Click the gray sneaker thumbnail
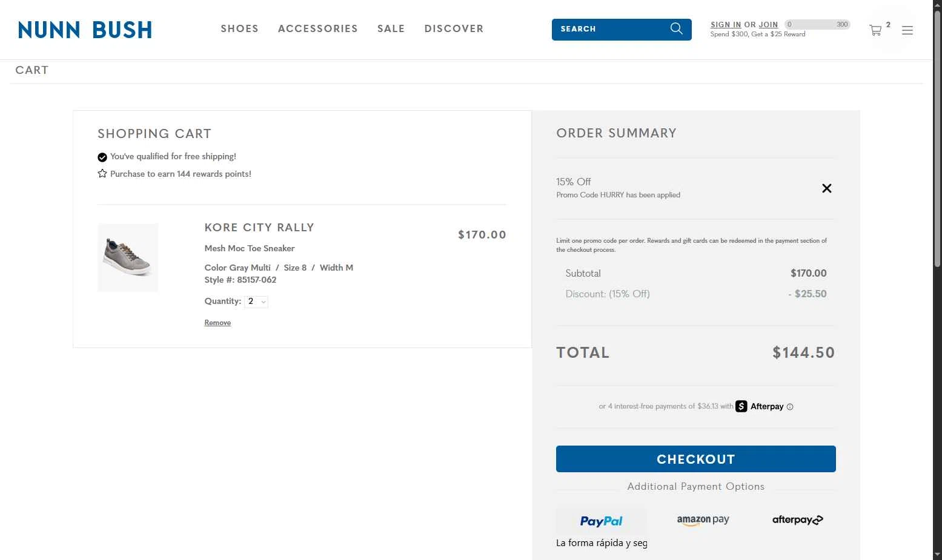 coord(128,258)
